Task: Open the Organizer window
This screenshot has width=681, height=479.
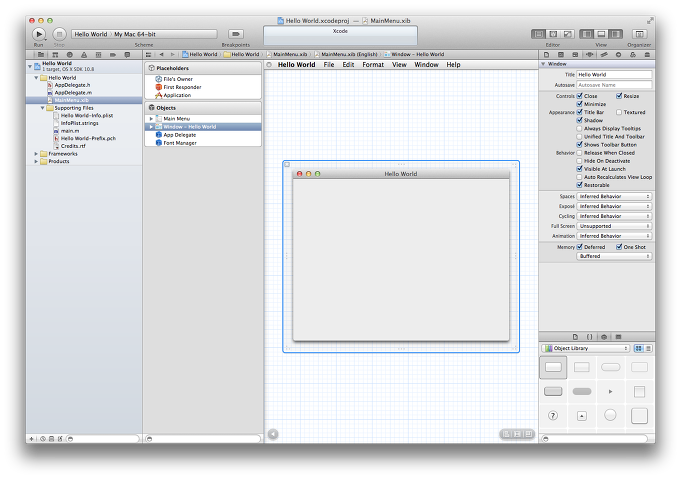Action: pos(639,34)
